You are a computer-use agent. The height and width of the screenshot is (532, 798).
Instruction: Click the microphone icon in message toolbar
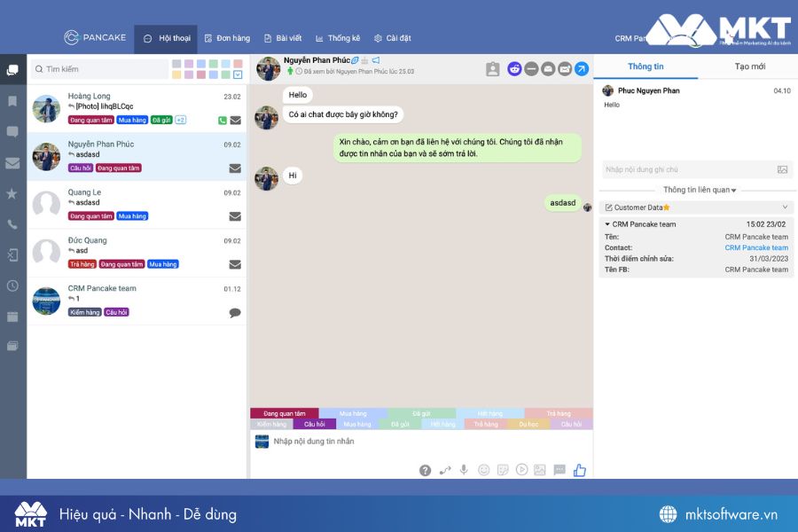click(x=464, y=470)
